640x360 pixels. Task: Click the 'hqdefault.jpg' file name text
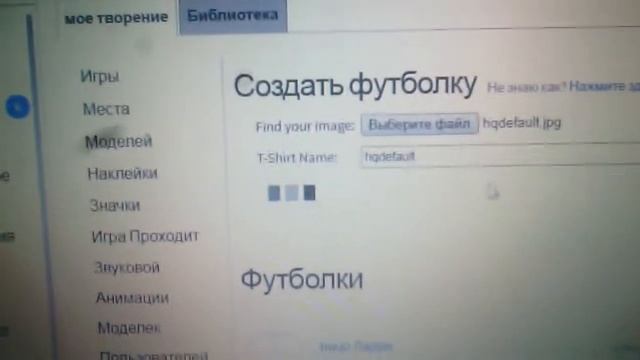click(x=522, y=123)
